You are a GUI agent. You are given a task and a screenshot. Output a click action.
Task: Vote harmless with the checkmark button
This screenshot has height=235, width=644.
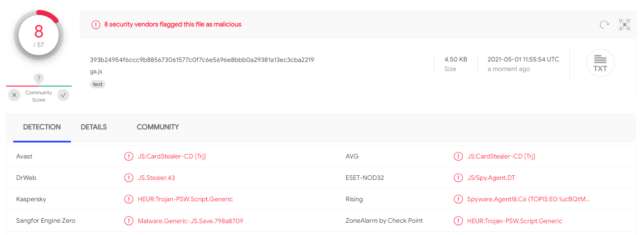tap(63, 95)
